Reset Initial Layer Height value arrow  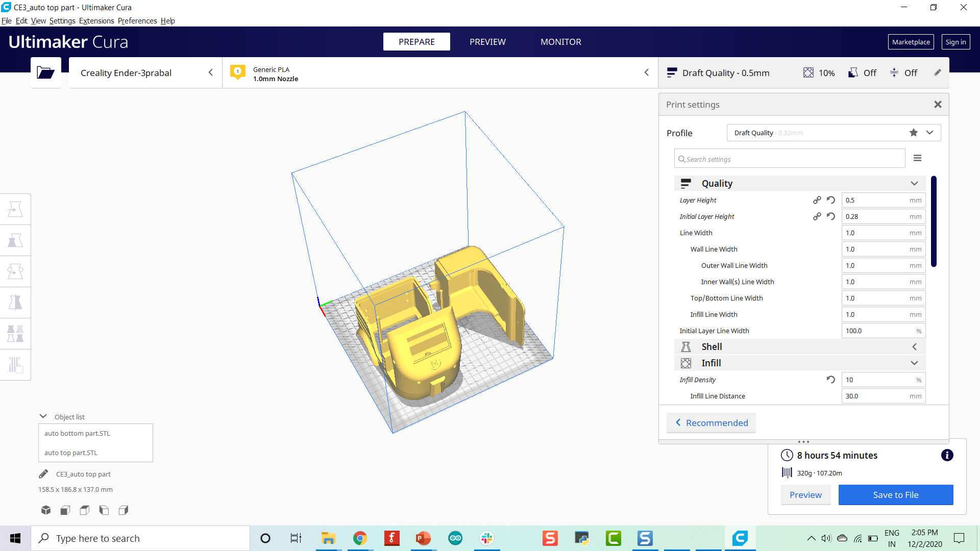point(831,216)
